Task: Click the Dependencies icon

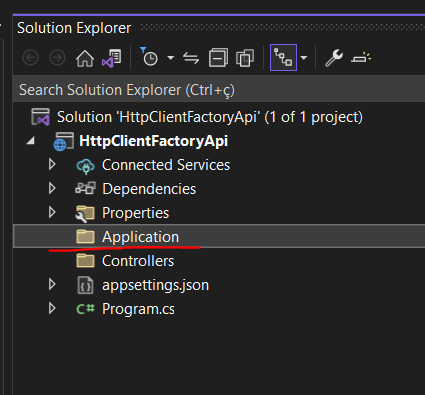Action: [x=85, y=188]
